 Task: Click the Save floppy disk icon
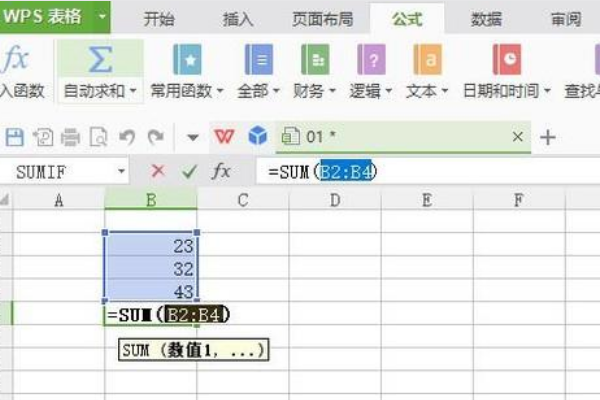tap(15, 137)
